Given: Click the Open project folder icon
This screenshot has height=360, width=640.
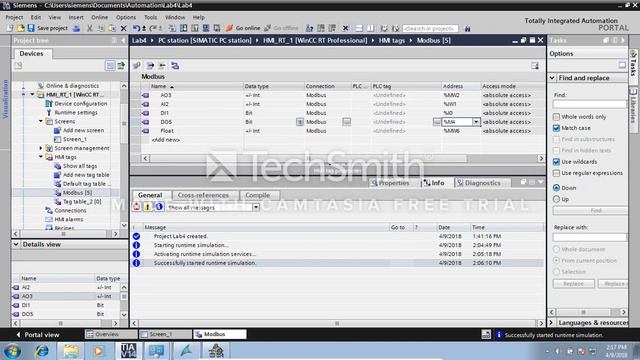Looking at the screenshot, I should (20, 28).
